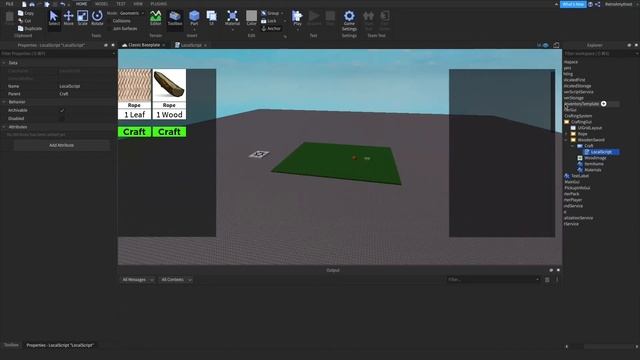
Task: Open the All Contexts dropdown in Output
Action: [x=176, y=280]
